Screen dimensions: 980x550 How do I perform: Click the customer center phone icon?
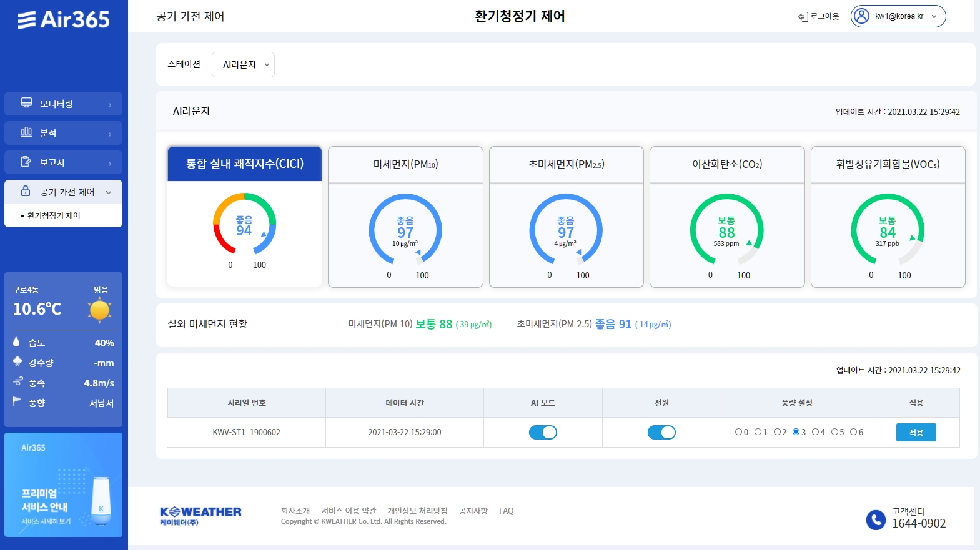[876, 519]
